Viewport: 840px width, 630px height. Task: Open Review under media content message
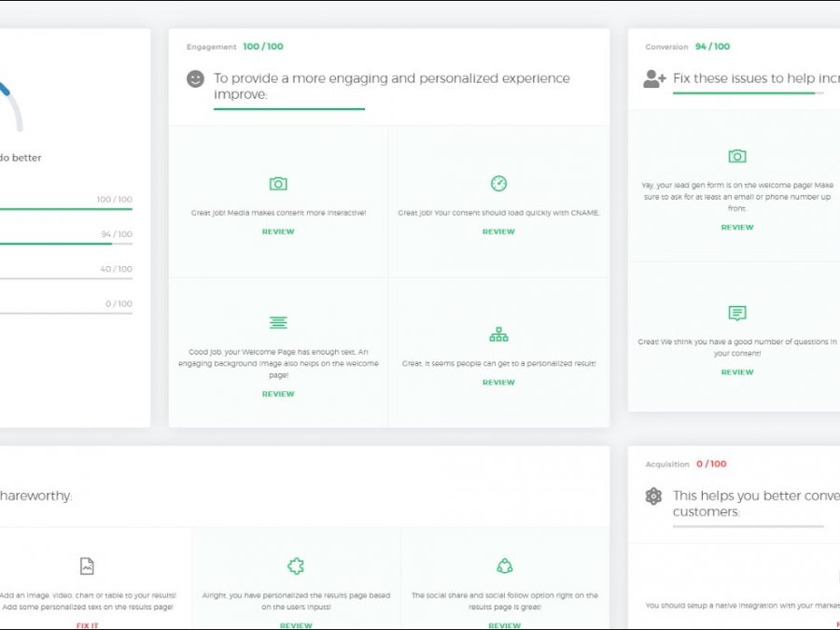(278, 231)
